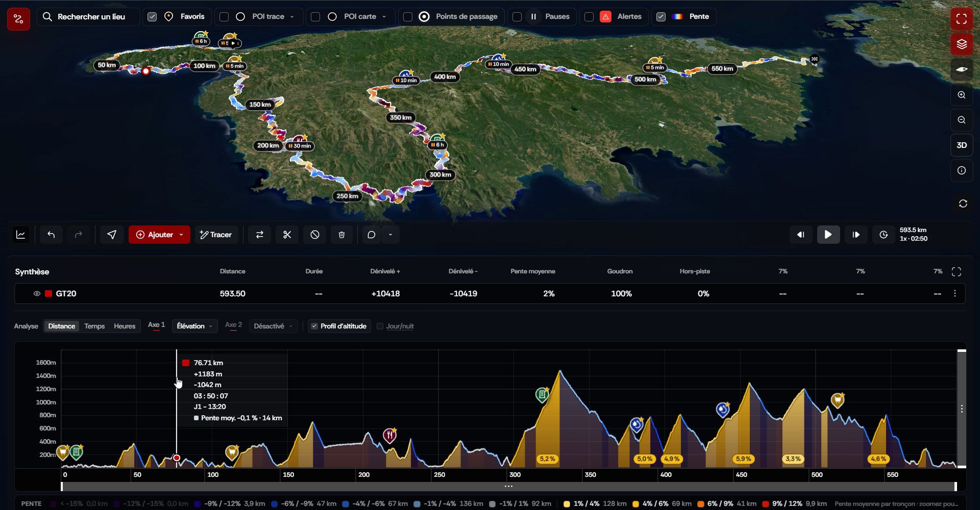
Task: Switch map to 3D mode
Action: pos(962,145)
